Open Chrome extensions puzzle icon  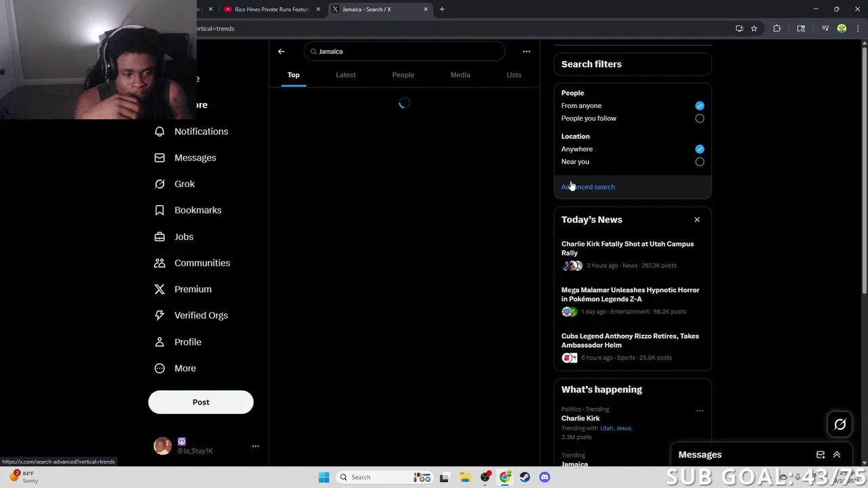(x=776, y=28)
